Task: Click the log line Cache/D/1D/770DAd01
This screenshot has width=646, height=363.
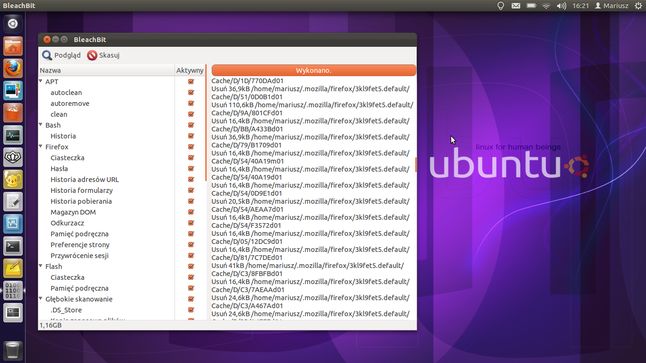Action: [x=247, y=81]
